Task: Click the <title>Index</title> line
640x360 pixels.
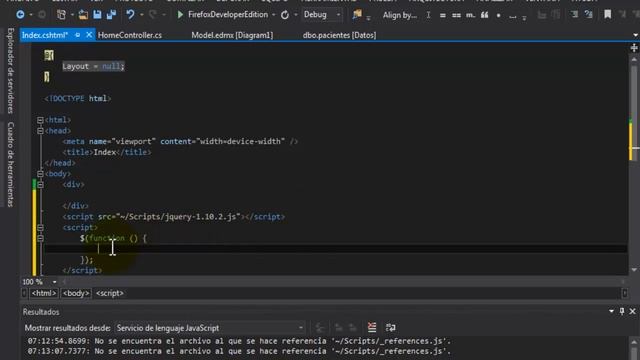Action: tap(107, 152)
